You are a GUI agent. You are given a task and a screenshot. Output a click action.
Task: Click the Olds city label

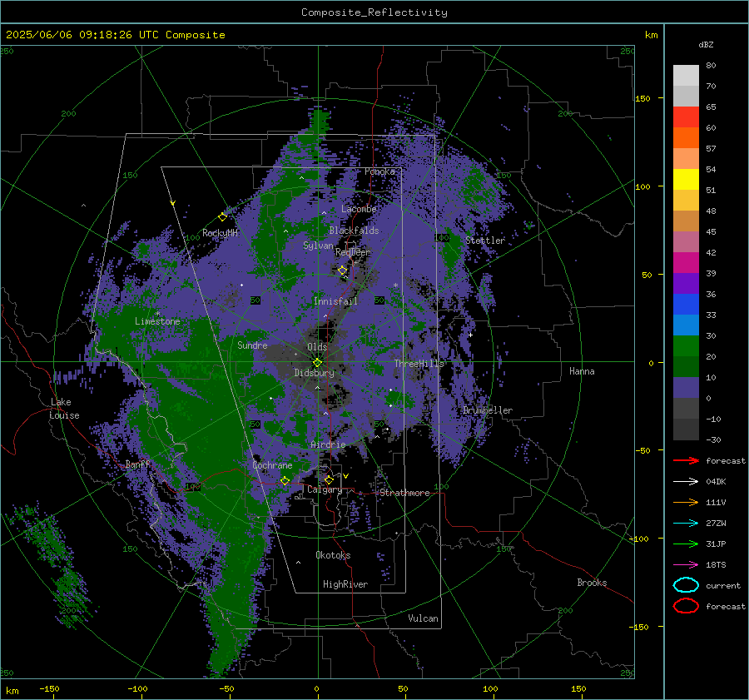pyautogui.click(x=317, y=347)
